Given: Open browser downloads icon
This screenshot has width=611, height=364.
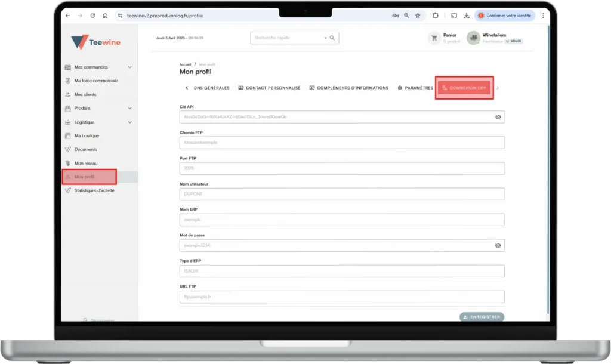Looking at the screenshot, I should pos(466,16).
